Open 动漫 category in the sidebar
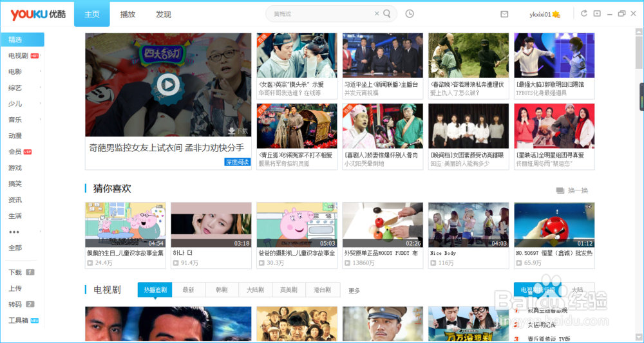Screen dimensions: 644x343 [x=15, y=135]
